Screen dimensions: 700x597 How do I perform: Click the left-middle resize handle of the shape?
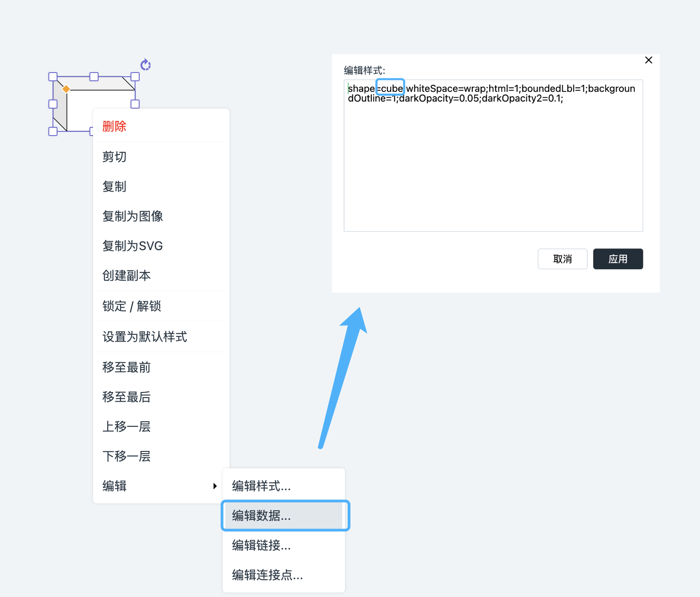click(x=53, y=104)
